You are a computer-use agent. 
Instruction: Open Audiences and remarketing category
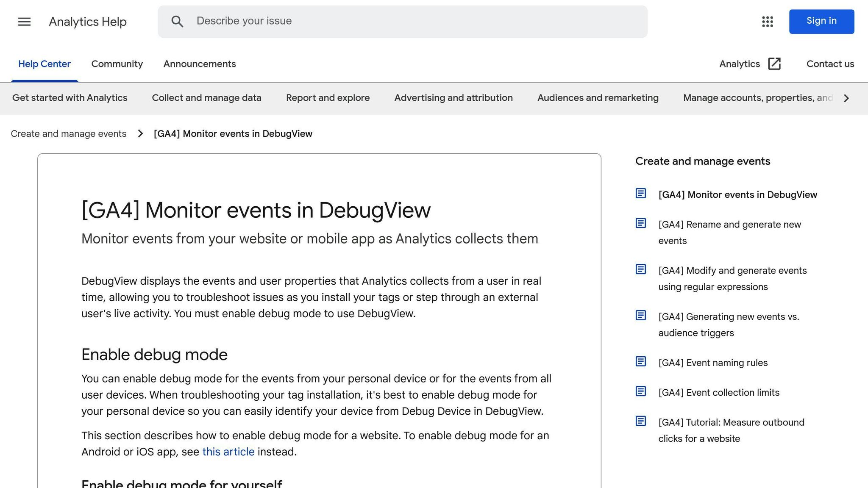pyautogui.click(x=598, y=98)
